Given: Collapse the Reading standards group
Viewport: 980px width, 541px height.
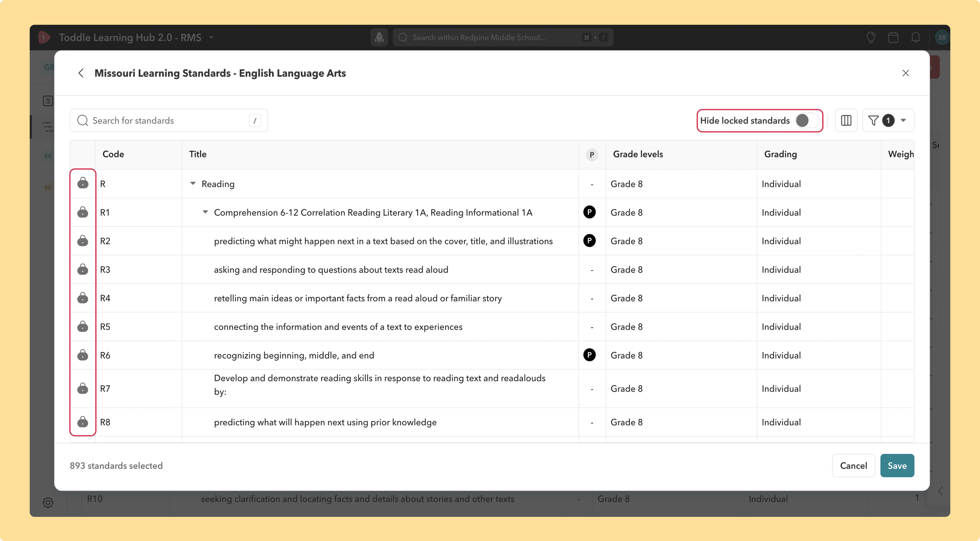Looking at the screenshot, I should coord(193,184).
